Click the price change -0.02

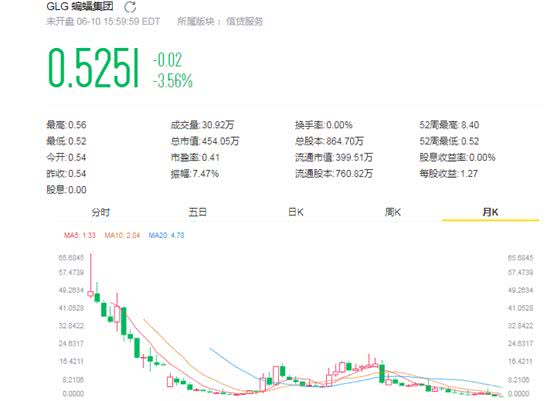(x=168, y=60)
